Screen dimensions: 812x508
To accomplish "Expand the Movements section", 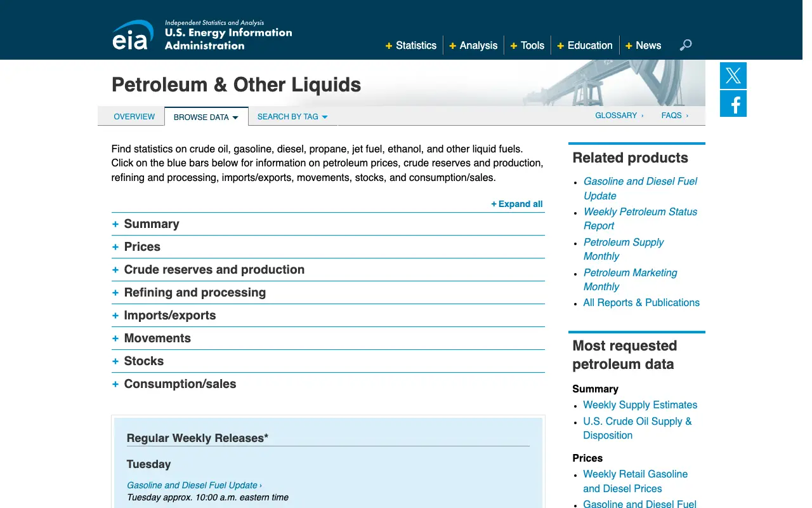I will click(328, 338).
